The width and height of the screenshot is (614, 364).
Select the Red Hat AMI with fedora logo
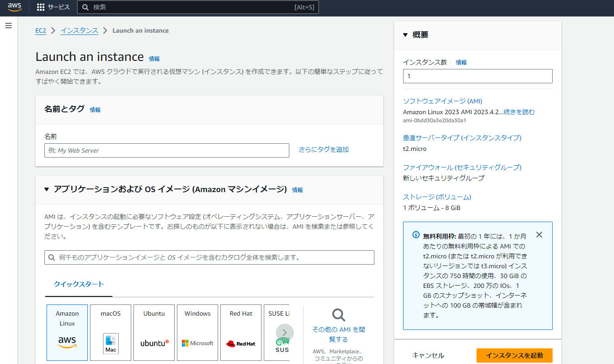[x=240, y=332]
